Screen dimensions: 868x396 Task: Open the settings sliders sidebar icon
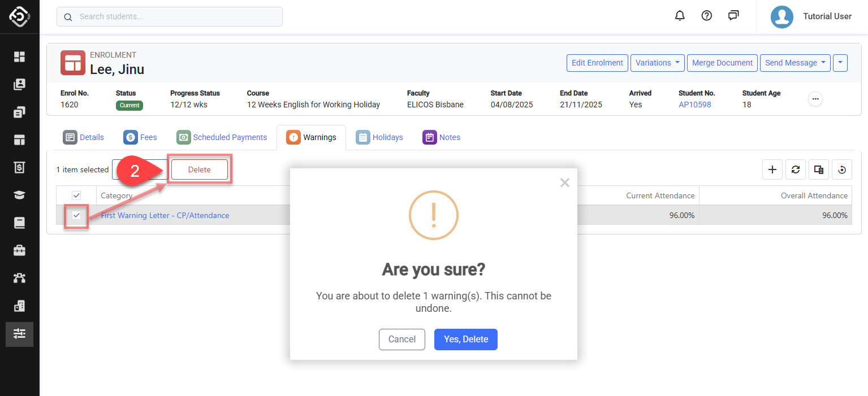pos(20,334)
